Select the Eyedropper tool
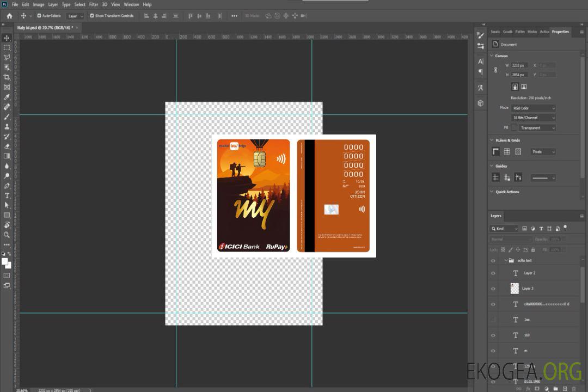The width and height of the screenshot is (588, 392). (7, 97)
